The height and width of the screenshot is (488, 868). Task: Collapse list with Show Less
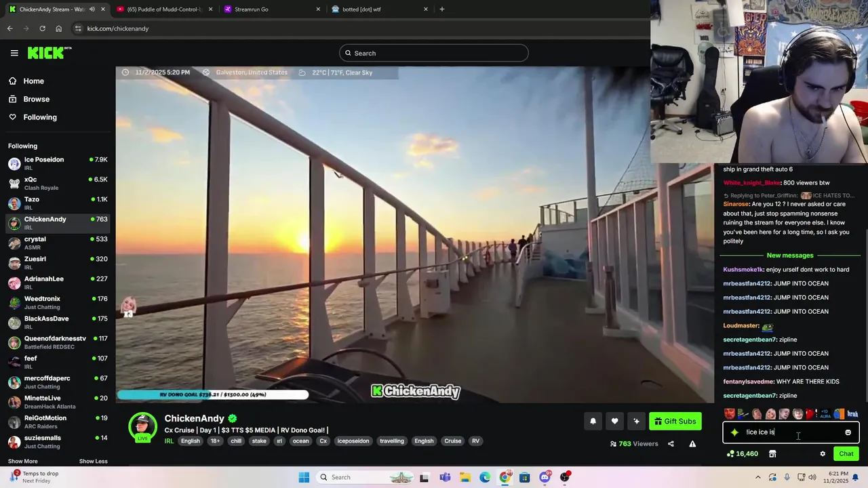(94, 462)
